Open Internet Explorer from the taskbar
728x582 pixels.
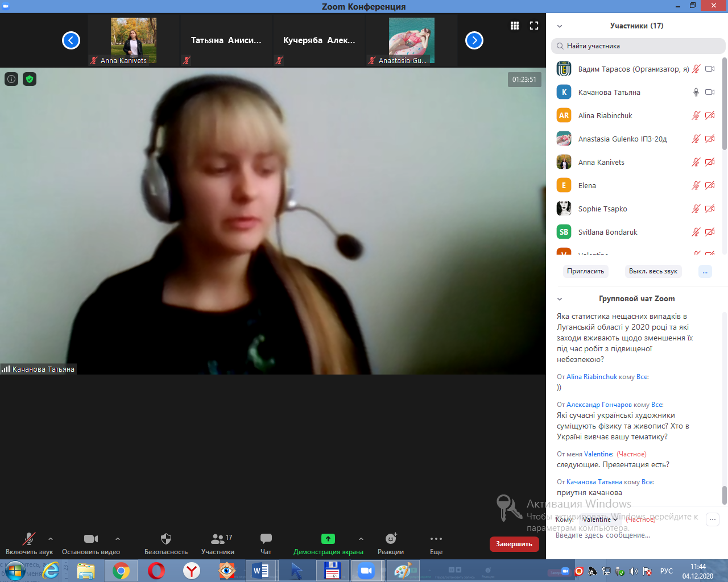(x=51, y=570)
